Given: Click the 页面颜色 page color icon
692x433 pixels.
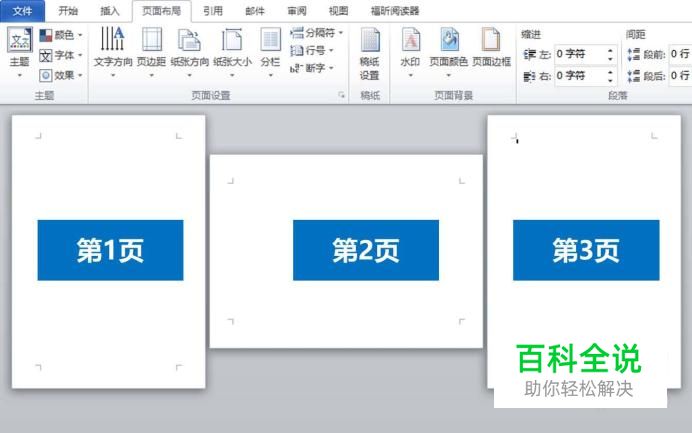Looking at the screenshot, I should 448,40.
